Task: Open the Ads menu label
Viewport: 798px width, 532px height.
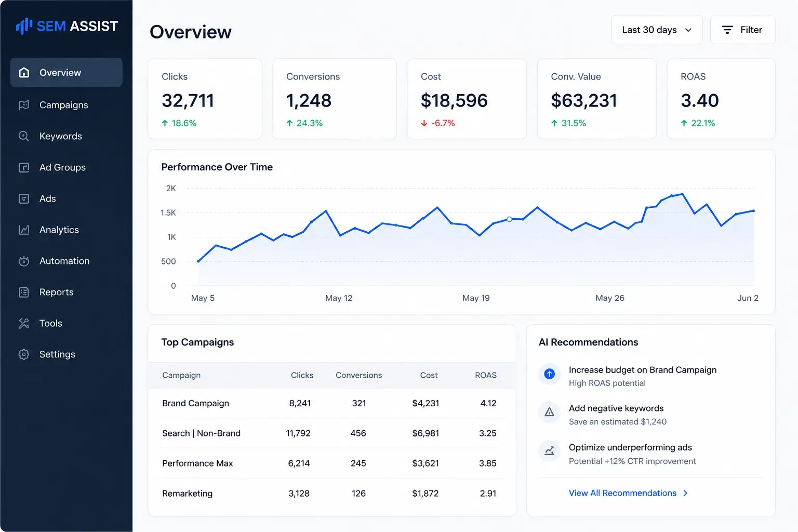Action: (48, 198)
